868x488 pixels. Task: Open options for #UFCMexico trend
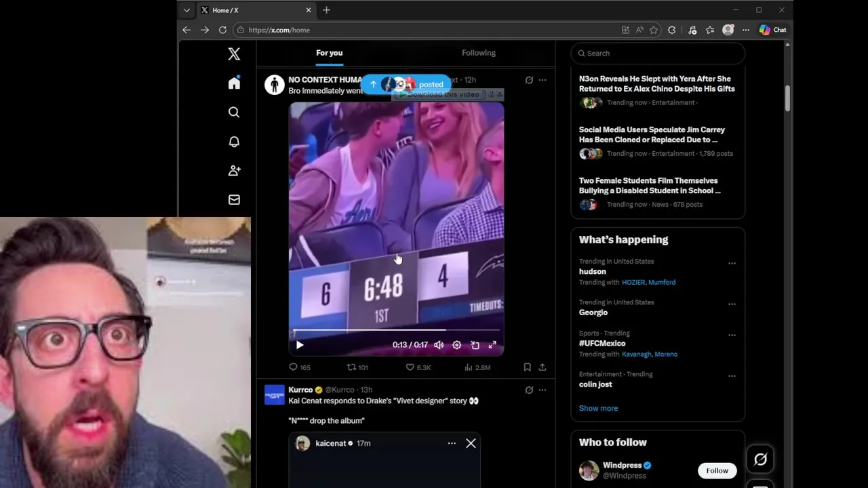coord(732,335)
